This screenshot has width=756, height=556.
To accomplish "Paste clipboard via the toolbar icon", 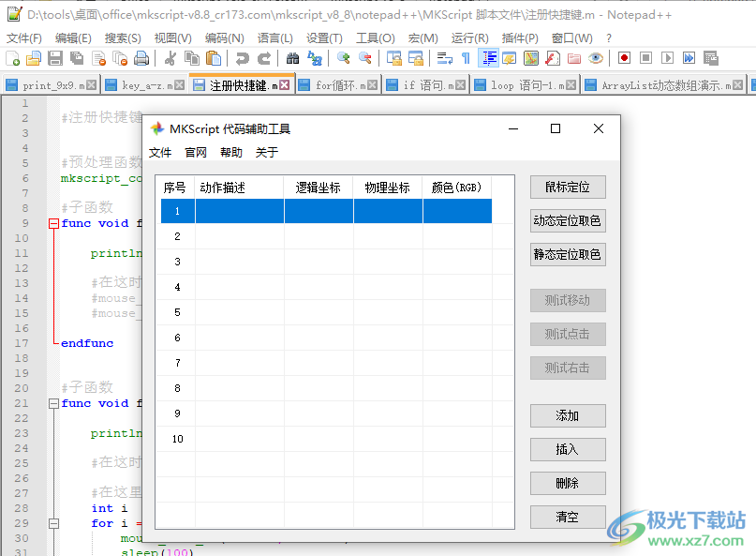I will tap(214, 58).
